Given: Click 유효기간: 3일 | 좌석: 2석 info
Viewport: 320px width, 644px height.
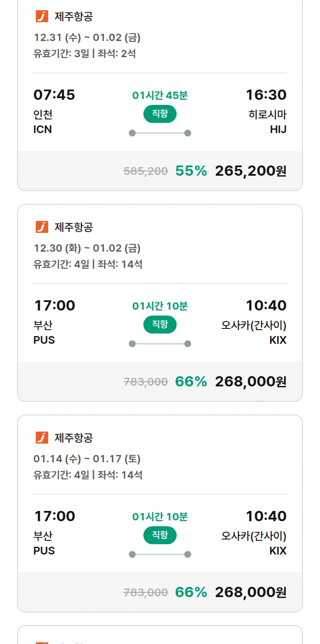Looking at the screenshot, I should pos(84,54).
